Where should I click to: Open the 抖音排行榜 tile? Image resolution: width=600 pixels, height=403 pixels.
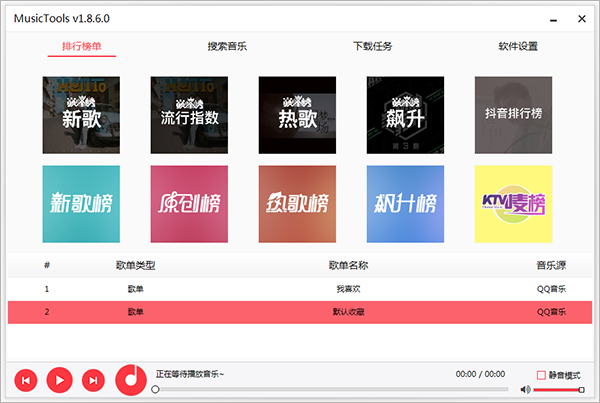pyautogui.click(x=512, y=115)
